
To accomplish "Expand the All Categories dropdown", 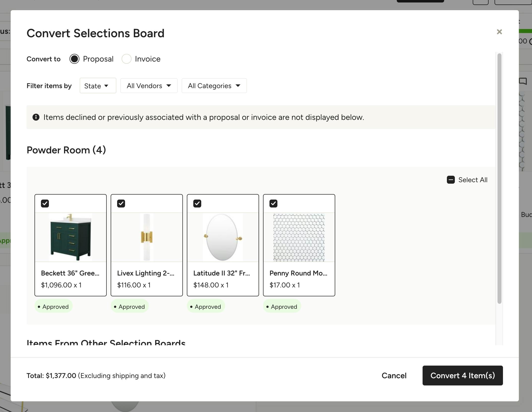I will (x=214, y=86).
